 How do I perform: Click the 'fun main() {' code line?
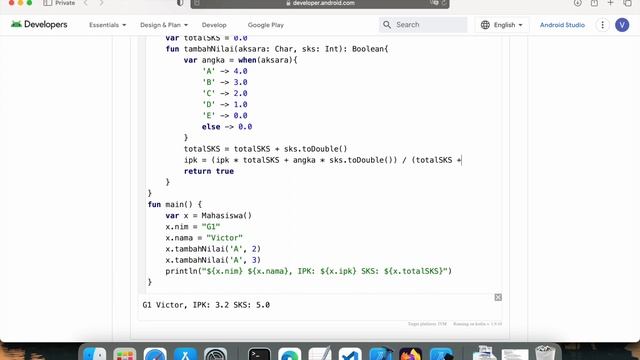[x=175, y=204]
